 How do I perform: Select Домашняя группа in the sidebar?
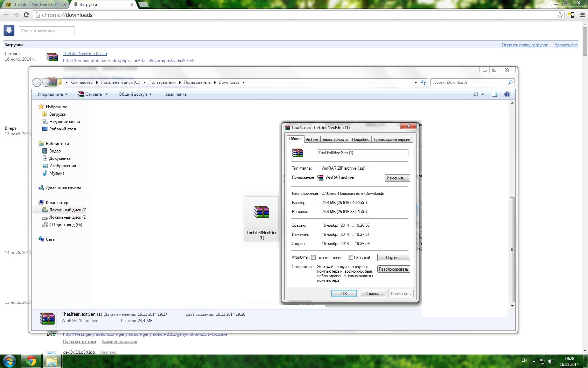[x=63, y=188]
